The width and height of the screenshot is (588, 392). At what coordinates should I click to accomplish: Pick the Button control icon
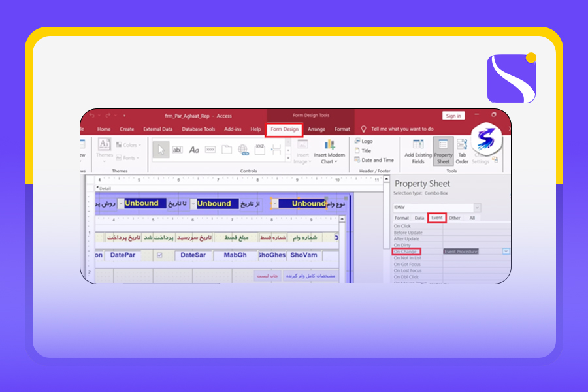pyautogui.click(x=210, y=150)
